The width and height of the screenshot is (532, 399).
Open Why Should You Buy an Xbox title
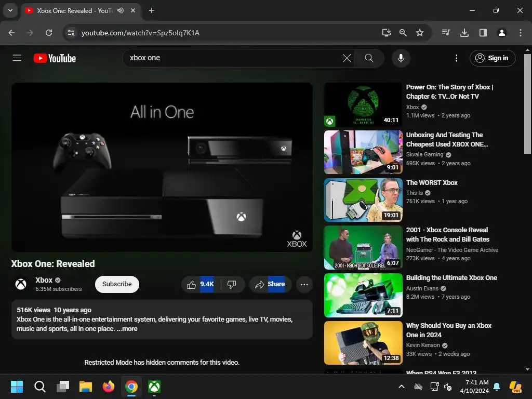448,330
